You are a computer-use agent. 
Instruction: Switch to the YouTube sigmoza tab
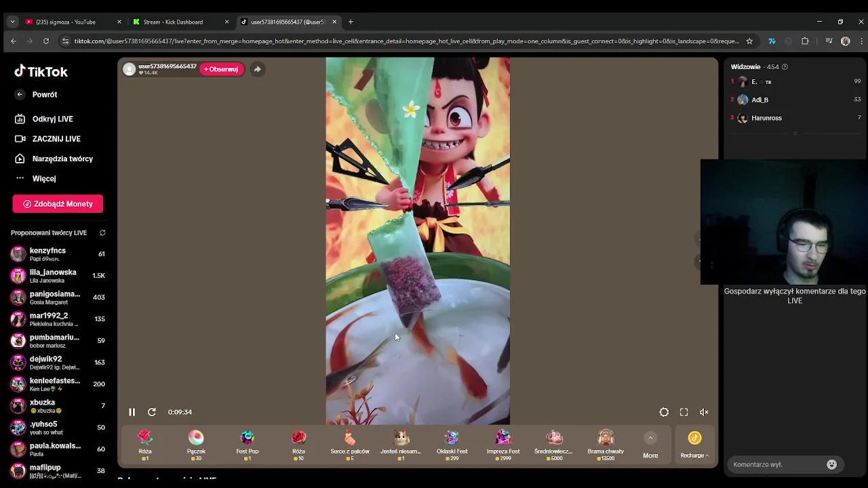73,22
